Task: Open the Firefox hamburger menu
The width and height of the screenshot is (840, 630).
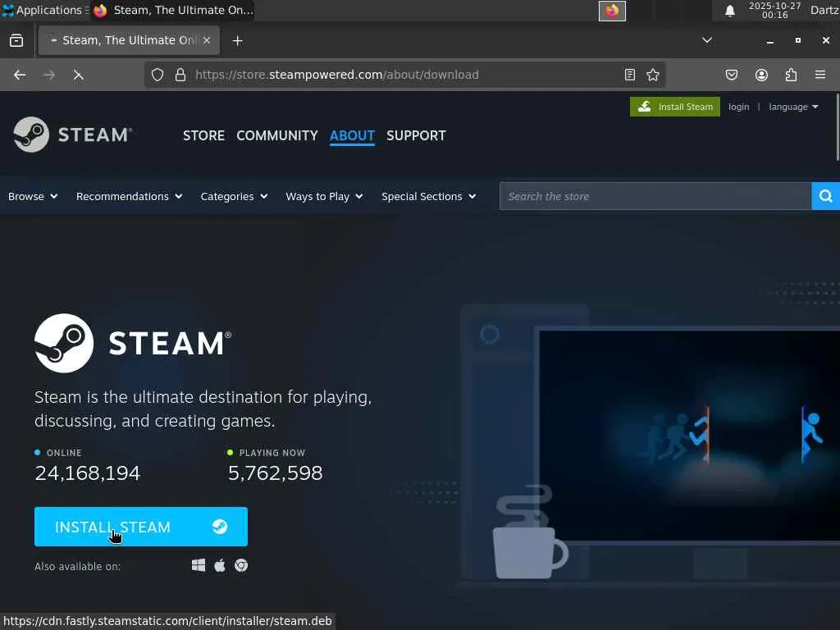Action: pos(820,75)
